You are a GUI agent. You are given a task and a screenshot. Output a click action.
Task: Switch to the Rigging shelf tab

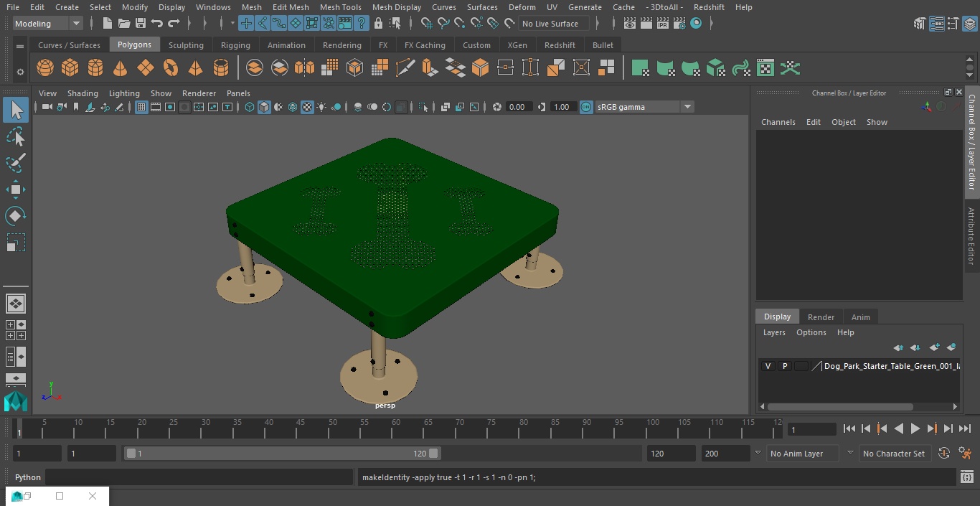point(235,45)
